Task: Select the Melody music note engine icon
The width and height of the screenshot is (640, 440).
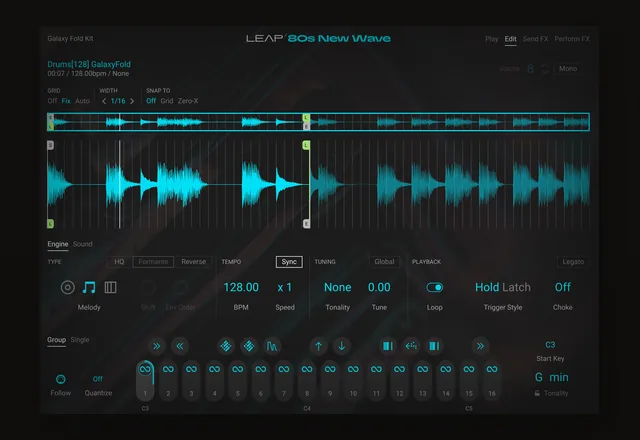Action: click(89, 287)
